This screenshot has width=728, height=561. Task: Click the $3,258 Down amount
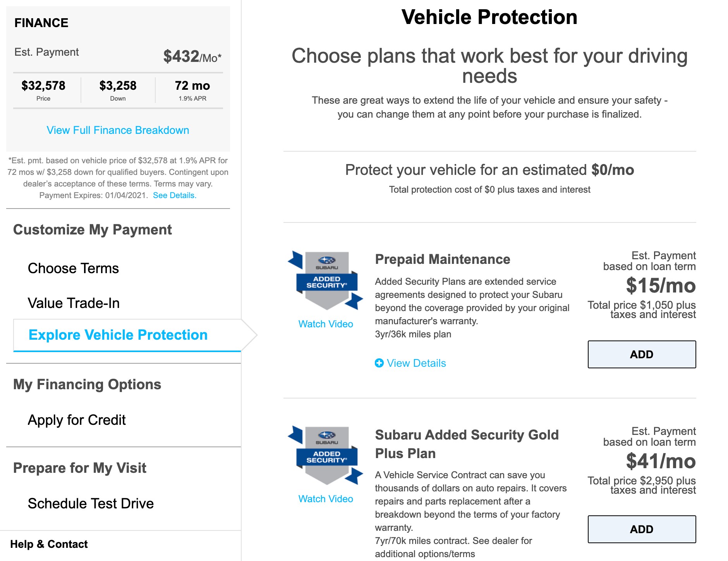point(118,86)
